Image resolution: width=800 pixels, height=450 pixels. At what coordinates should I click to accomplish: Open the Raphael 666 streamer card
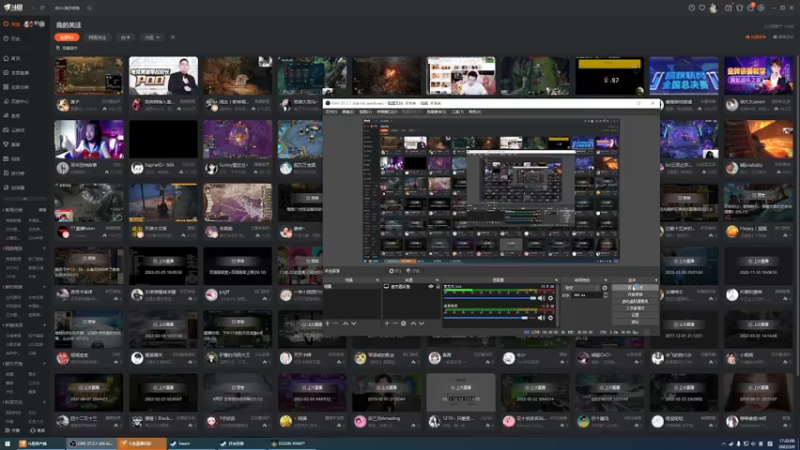163,148
